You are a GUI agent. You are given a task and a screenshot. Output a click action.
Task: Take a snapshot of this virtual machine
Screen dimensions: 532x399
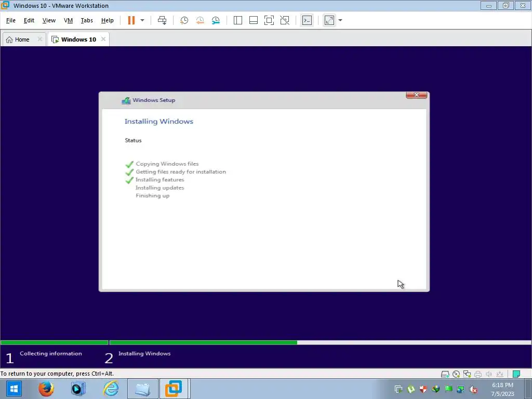(184, 20)
